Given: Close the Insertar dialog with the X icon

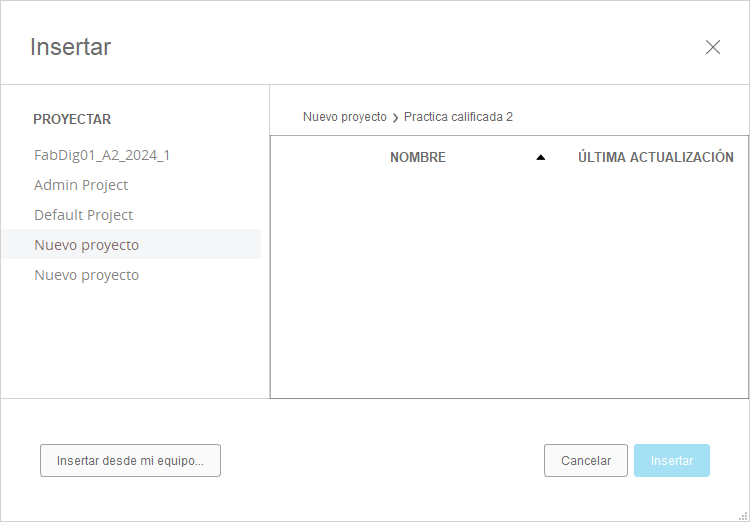Looking at the screenshot, I should click(x=713, y=47).
